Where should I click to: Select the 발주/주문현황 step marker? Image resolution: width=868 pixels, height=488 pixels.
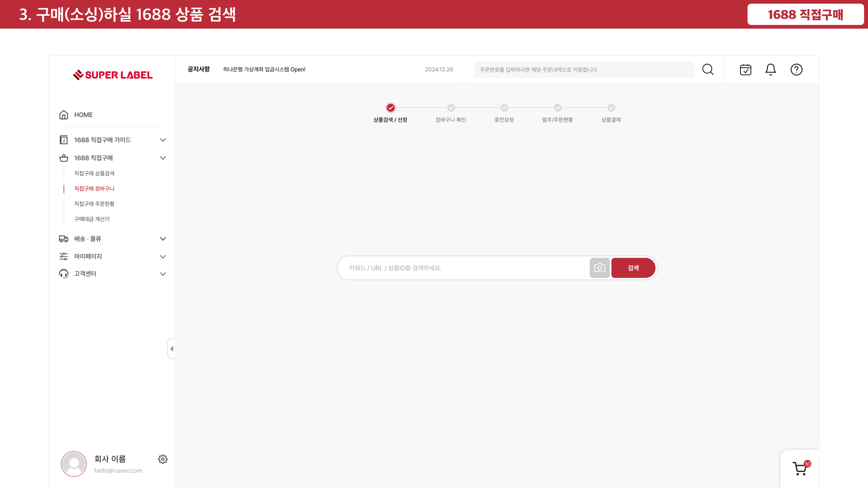558,108
